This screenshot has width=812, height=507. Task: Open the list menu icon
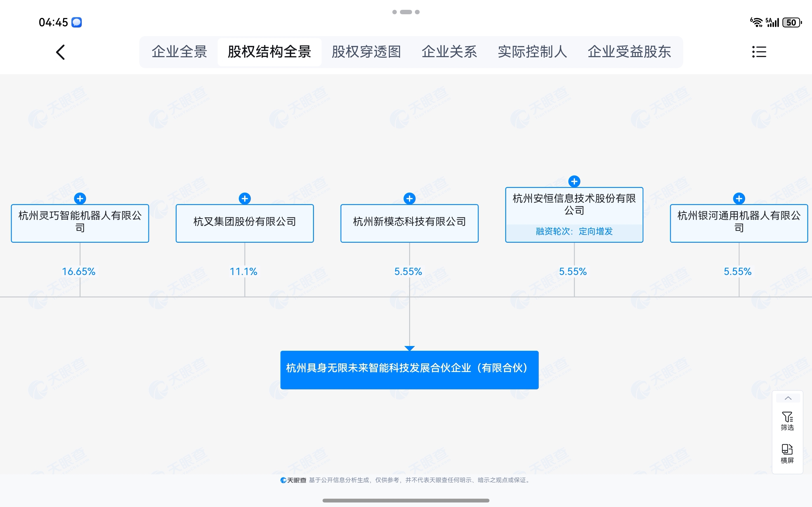[x=759, y=52]
